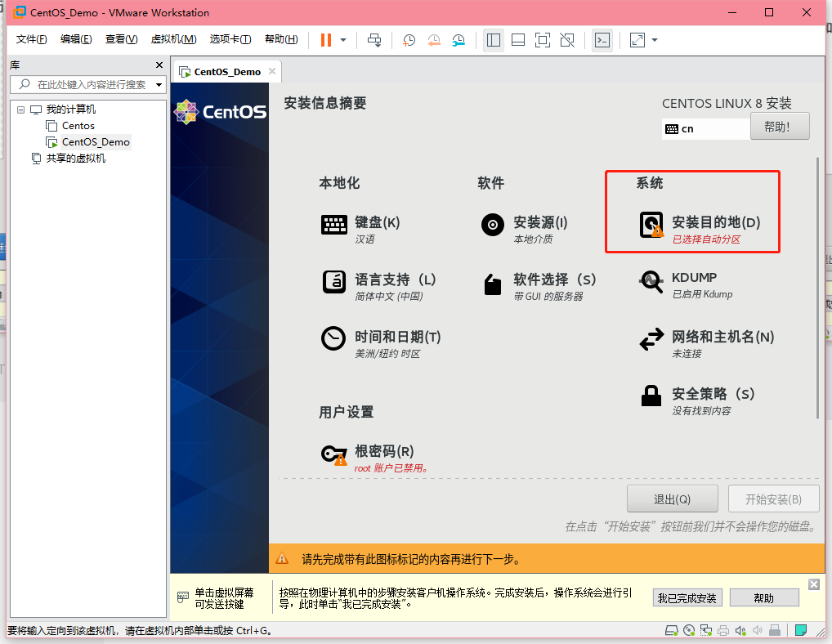Open the 查看(V) menu
The height and width of the screenshot is (644, 832).
point(121,39)
